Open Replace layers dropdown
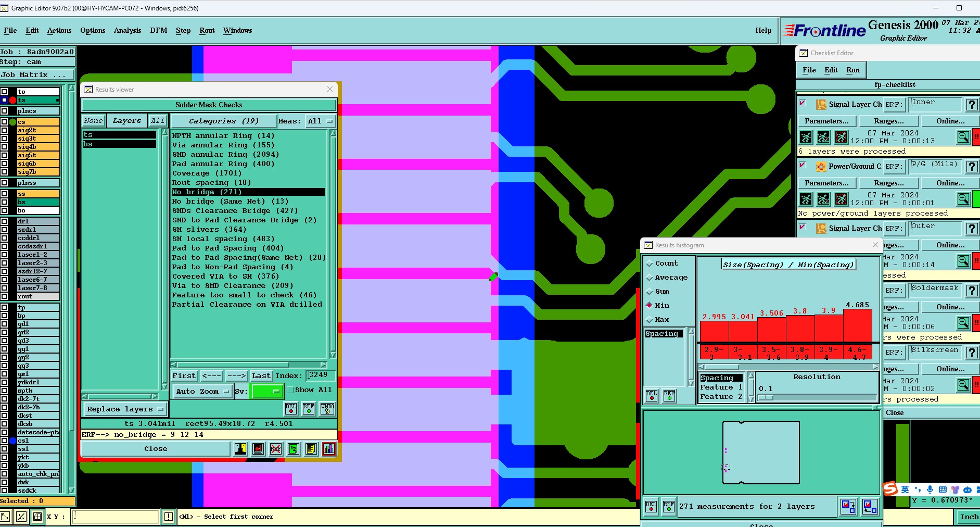Viewport: 980px width, 527px height. [x=125, y=409]
